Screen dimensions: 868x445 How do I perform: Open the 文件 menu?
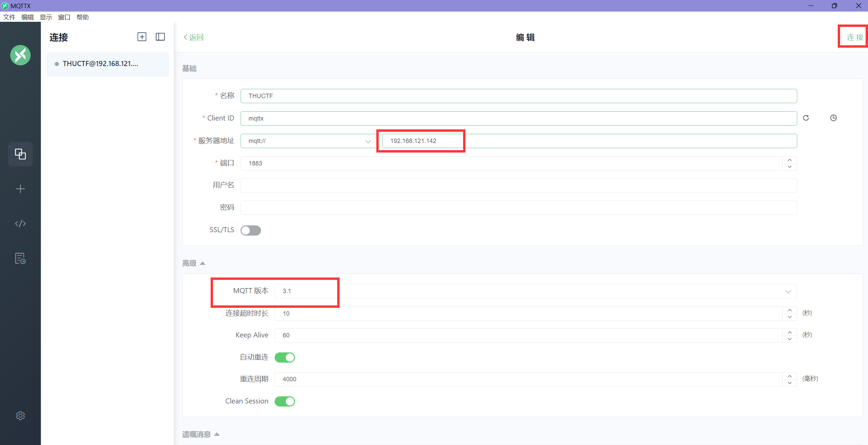click(x=9, y=17)
